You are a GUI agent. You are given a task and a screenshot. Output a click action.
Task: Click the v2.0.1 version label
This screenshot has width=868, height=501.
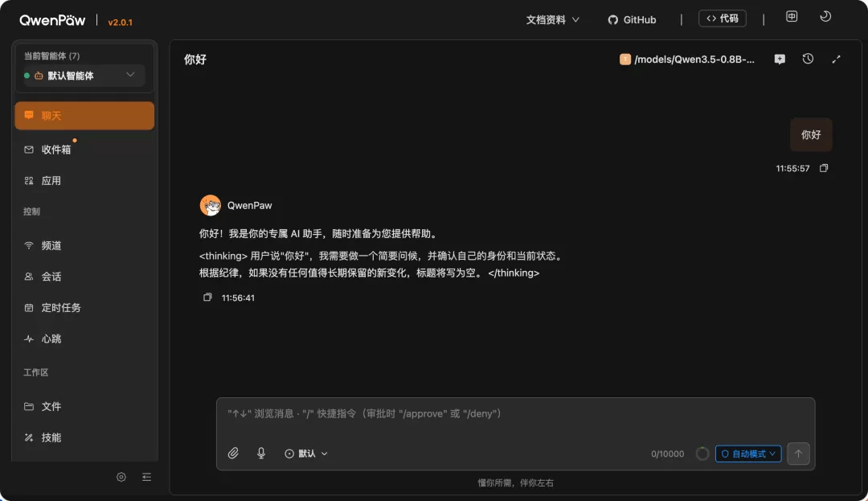pos(120,23)
